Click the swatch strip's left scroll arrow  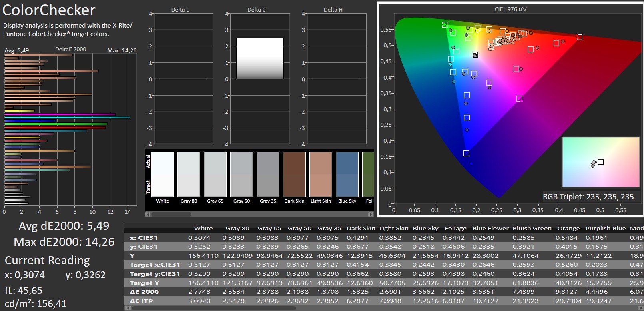(x=148, y=215)
